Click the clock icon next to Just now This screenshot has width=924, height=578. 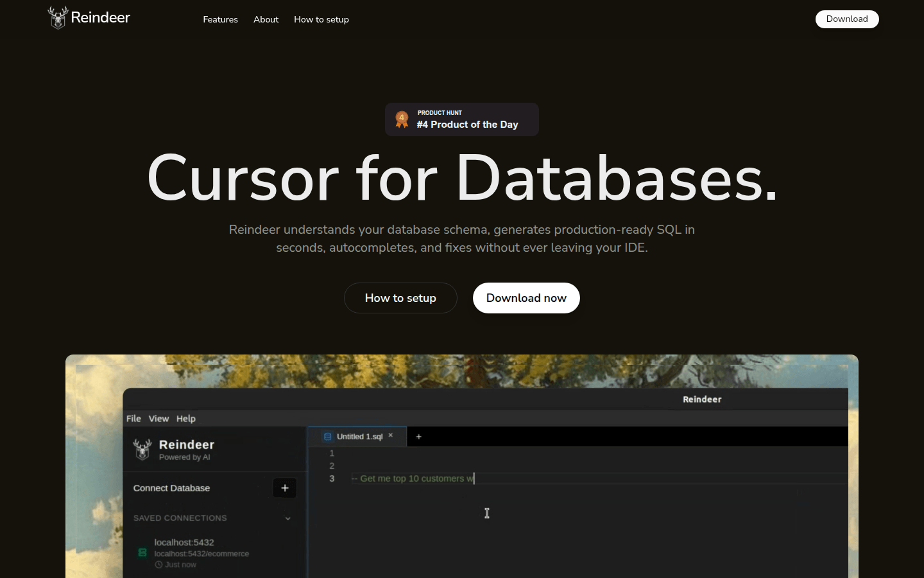[x=158, y=565]
